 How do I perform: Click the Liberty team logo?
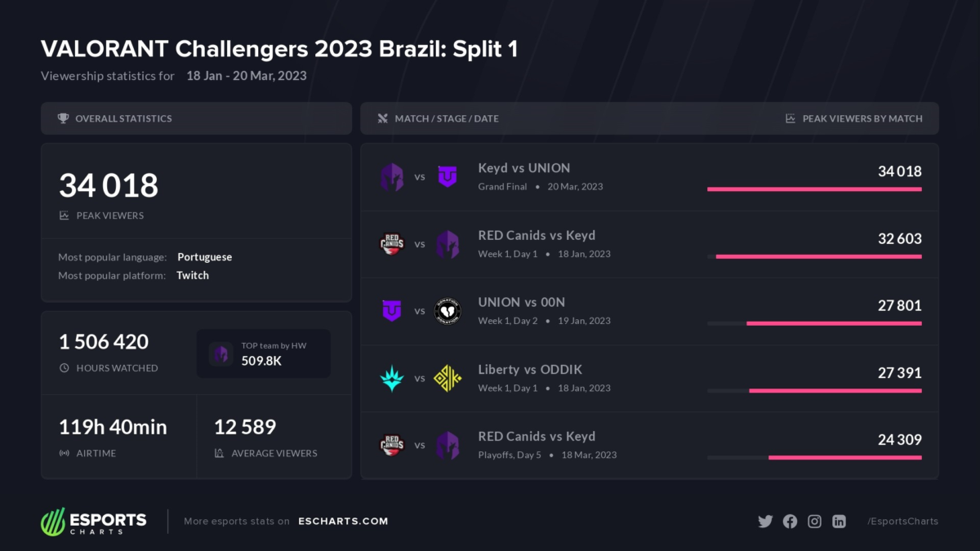[392, 378]
